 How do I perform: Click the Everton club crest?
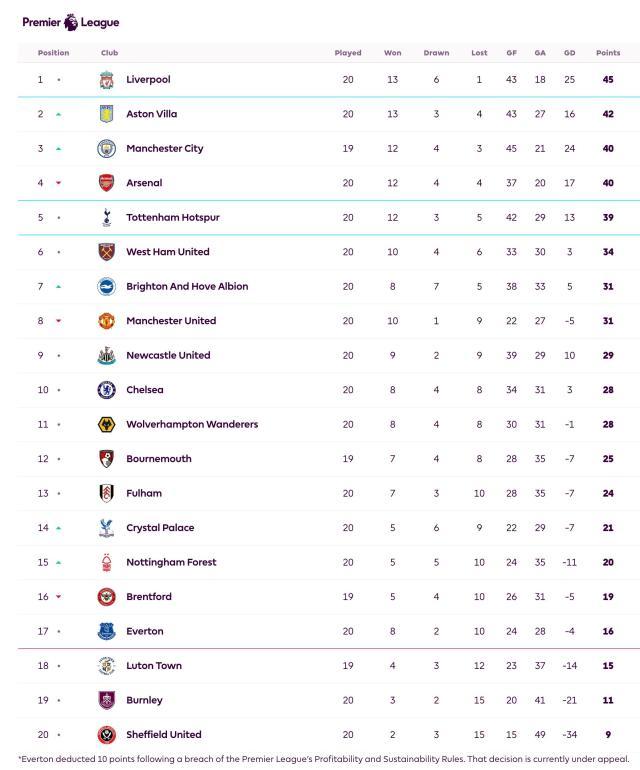click(x=107, y=631)
